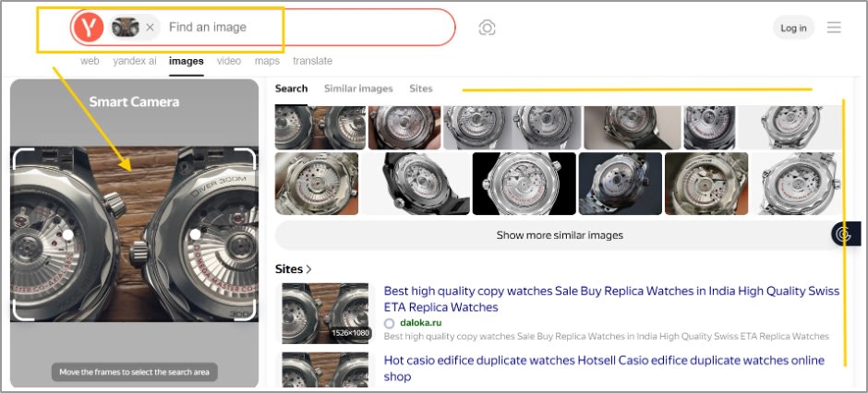Switch to Similar images tab

click(358, 89)
